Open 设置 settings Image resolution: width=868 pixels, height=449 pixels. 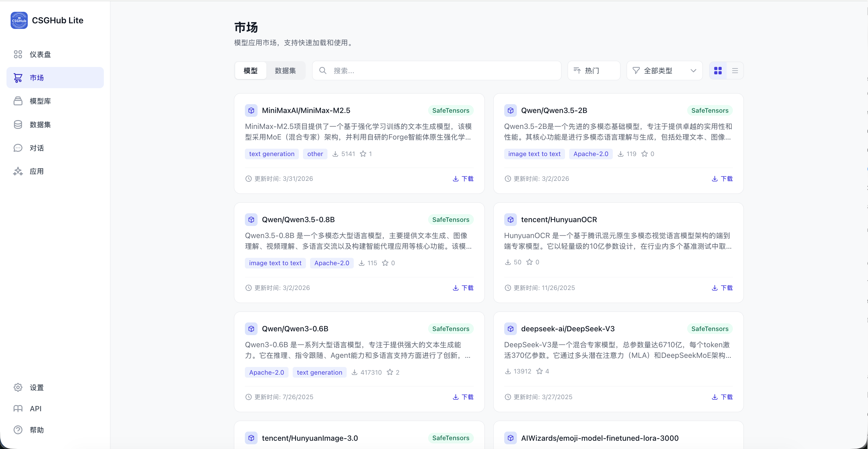coord(55,387)
